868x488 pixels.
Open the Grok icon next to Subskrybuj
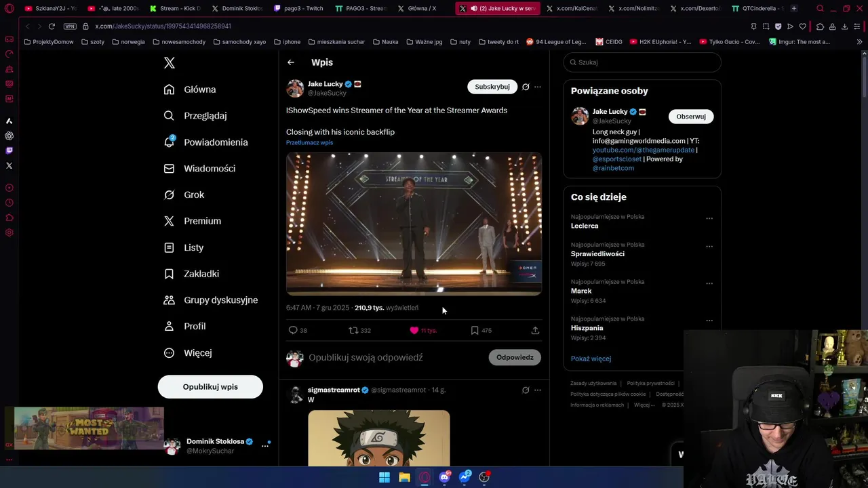pos(525,87)
